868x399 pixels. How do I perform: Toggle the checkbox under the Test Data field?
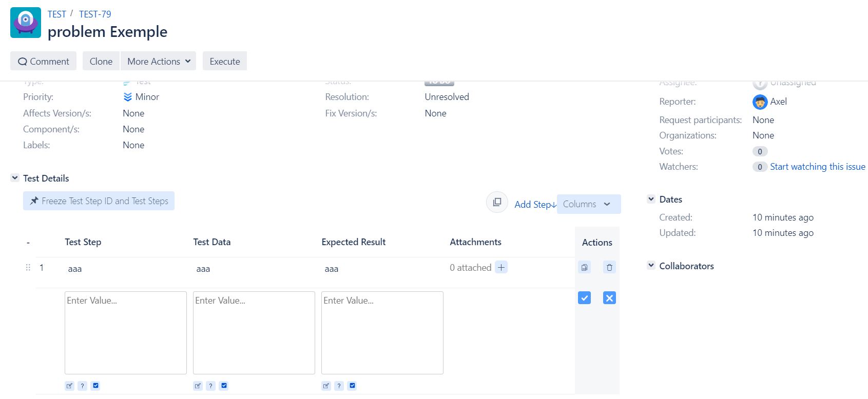click(224, 386)
